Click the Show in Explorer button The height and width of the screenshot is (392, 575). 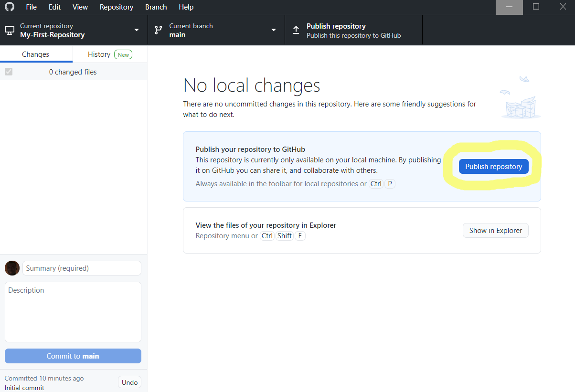click(496, 230)
